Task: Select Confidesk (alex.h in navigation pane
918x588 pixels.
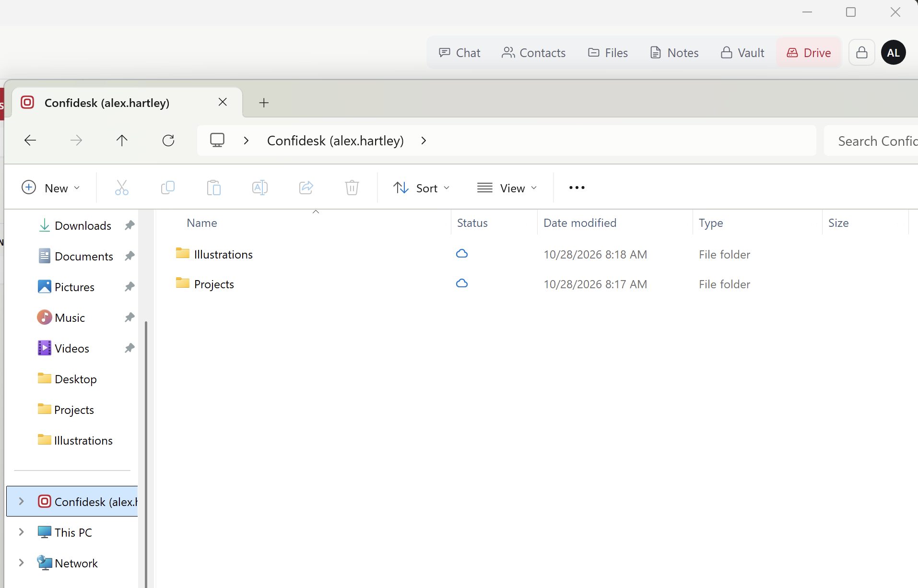Action: coord(72,501)
